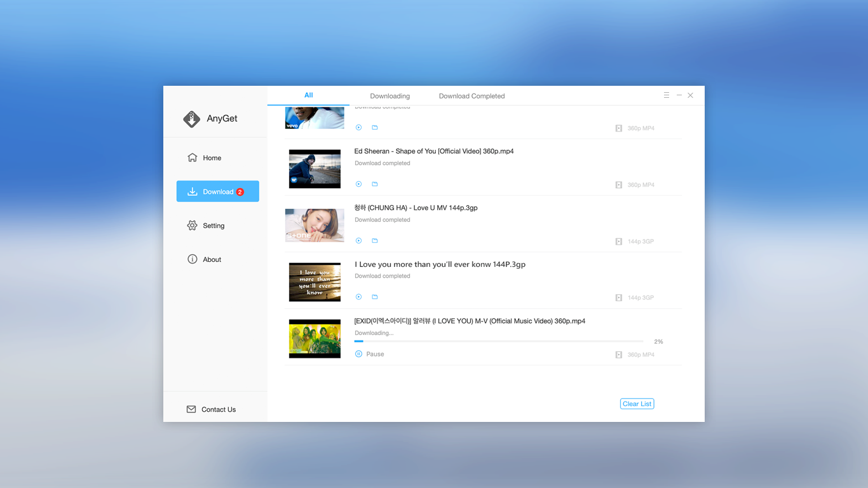The image size is (868, 488).
Task: Click Contact Us at sidebar bottom
Action: tap(211, 409)
